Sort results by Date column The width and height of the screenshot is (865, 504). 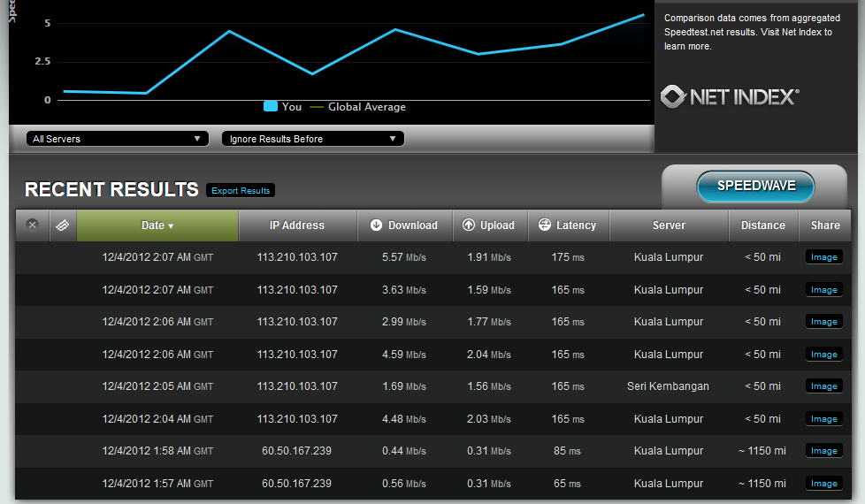click(157, 225)
